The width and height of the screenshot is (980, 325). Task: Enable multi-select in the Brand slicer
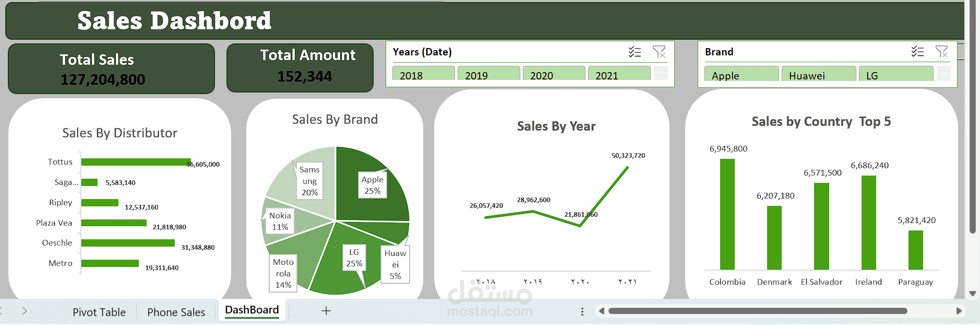coord(917,52)
